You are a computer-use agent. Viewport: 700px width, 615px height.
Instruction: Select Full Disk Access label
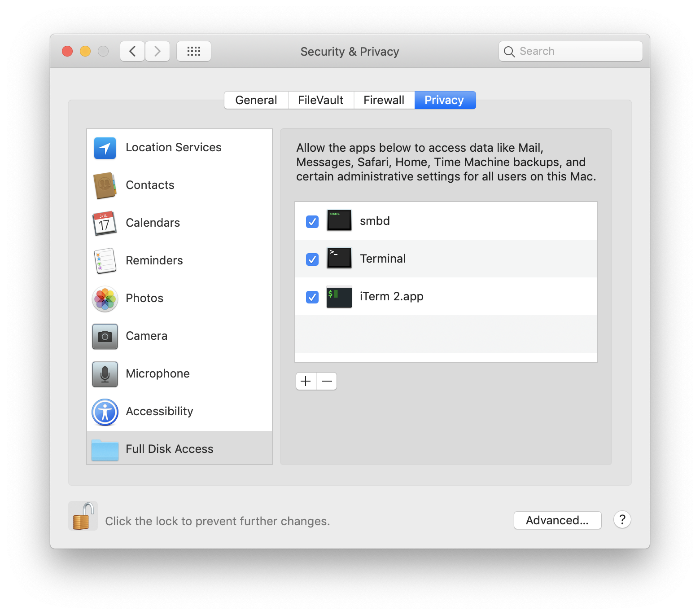pyautogui.click(x=170, y=449)
